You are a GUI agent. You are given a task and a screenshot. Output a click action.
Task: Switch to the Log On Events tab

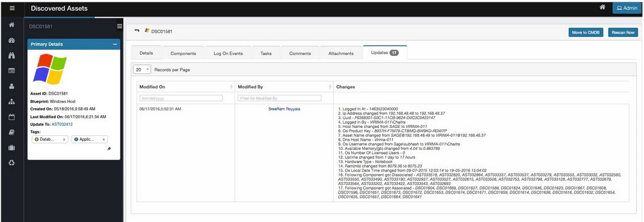228,53
